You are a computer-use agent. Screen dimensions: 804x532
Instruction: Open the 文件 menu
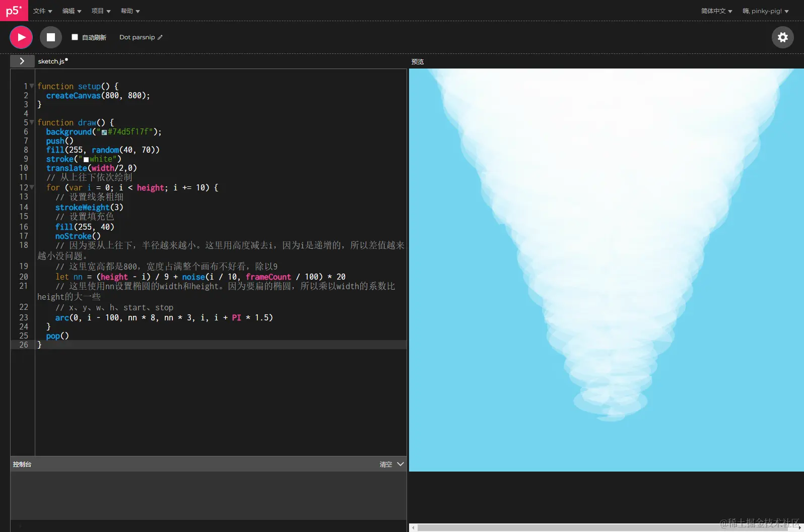point(43,11)
